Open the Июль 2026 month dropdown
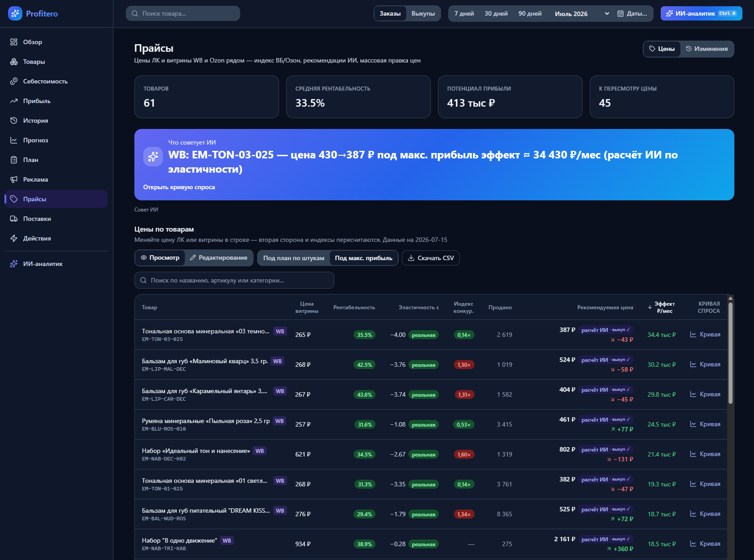The width and height of the screenshot is (754, 560). click(x=582, y=13)
